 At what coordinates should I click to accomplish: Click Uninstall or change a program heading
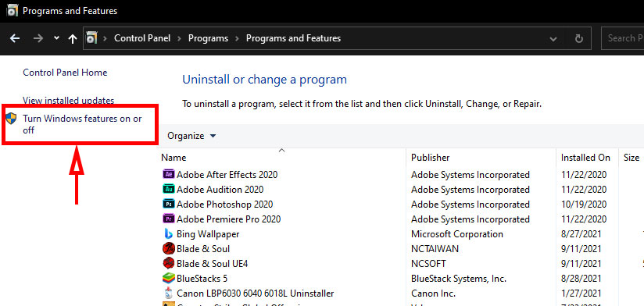264,79
